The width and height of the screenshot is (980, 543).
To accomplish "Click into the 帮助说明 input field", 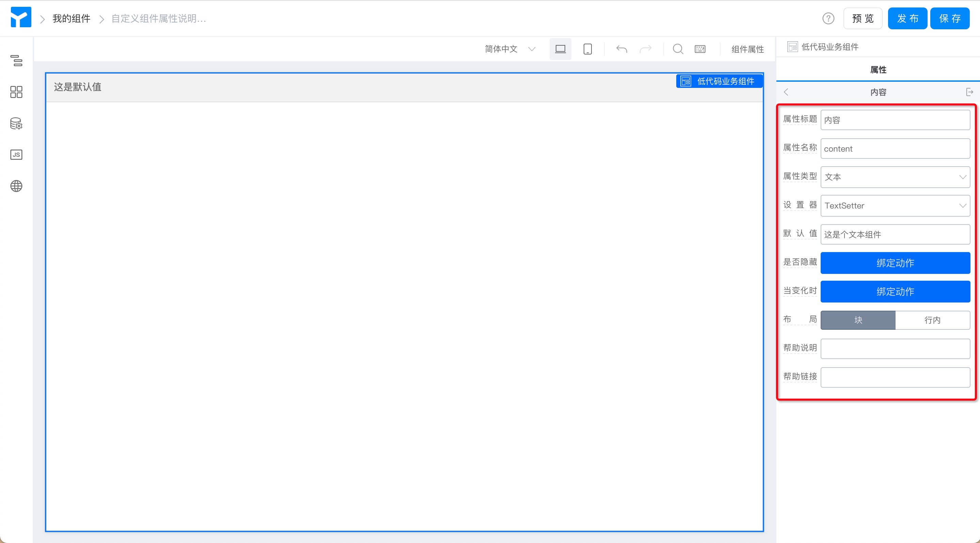I will tap(895, 348).
